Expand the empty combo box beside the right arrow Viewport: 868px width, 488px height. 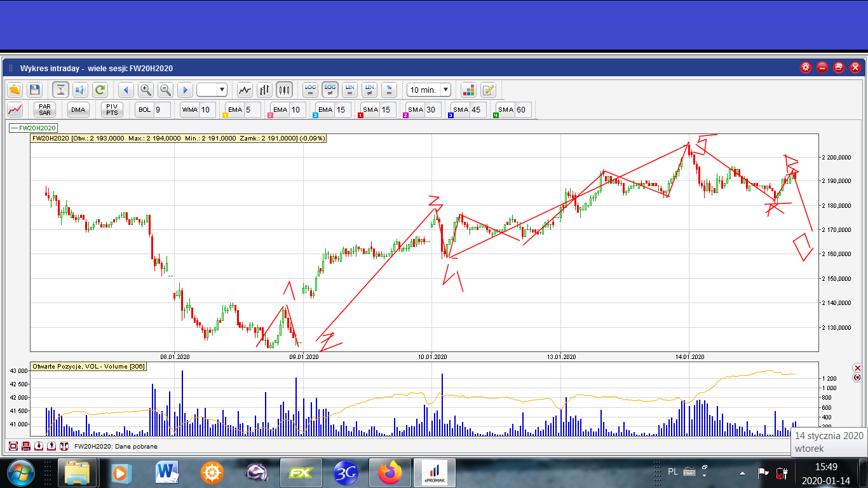pyautogui.click(x=222, y=90)
